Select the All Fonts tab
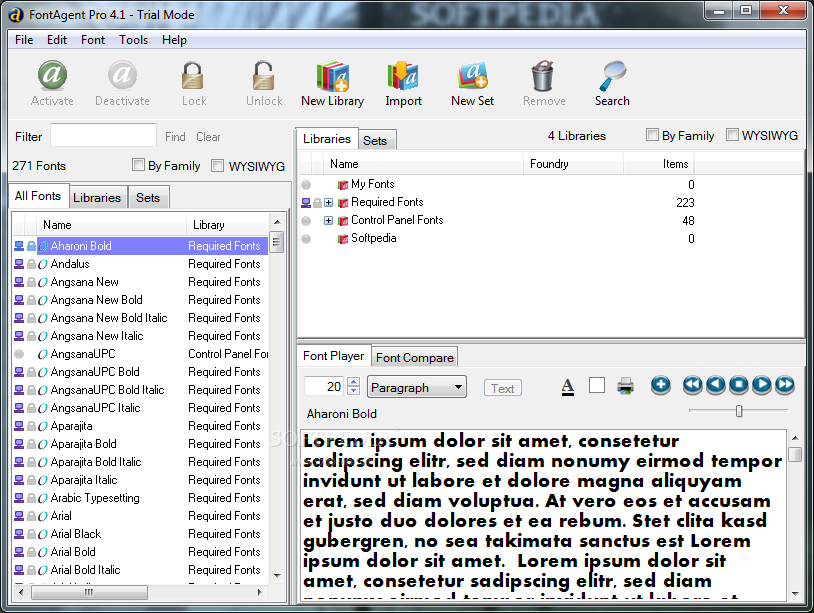Viewport: 814px width, 613px height. [38, 196]
